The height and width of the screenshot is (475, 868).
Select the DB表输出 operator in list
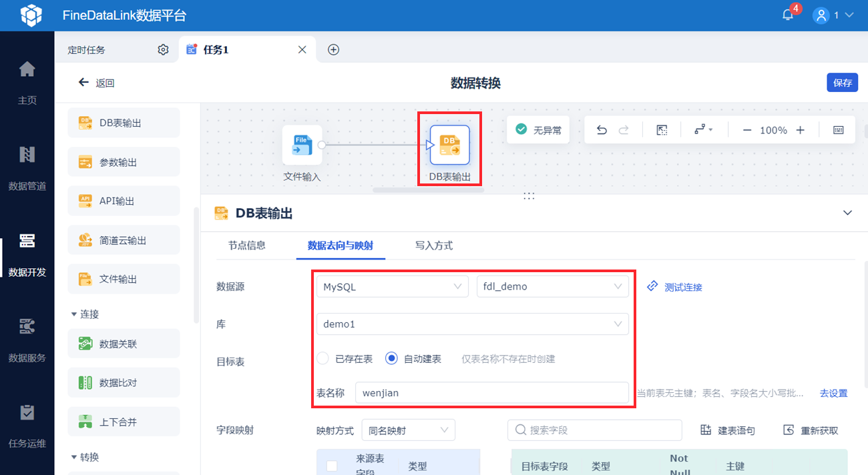pyautogui.click(x=124, y=123)
